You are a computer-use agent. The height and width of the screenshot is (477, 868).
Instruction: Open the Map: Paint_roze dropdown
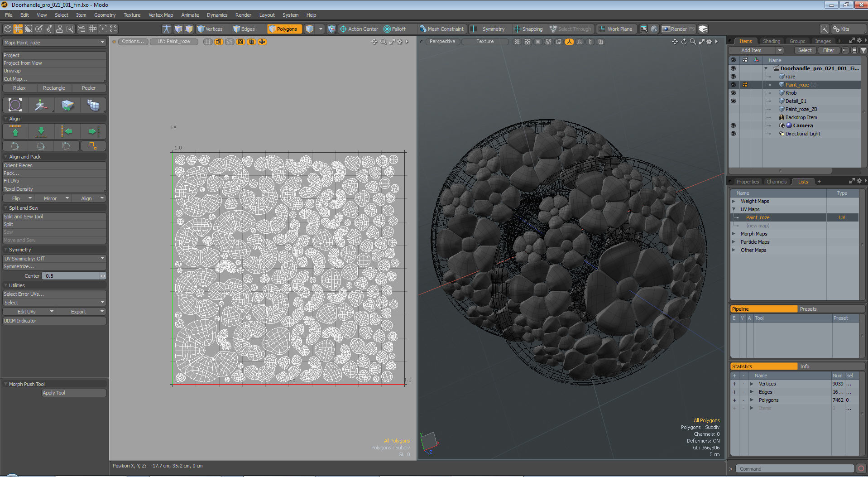pyautogui.click(x=54, y=43)
